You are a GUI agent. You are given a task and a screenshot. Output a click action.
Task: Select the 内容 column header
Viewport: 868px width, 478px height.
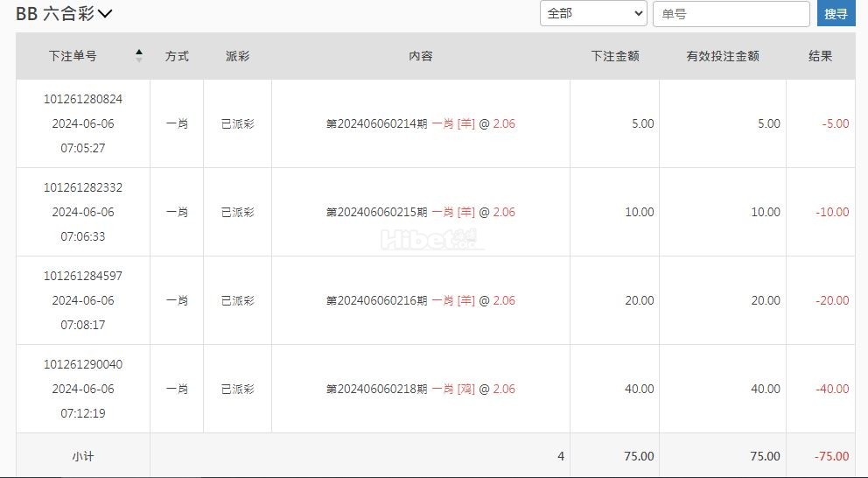(x=421, y=56)
